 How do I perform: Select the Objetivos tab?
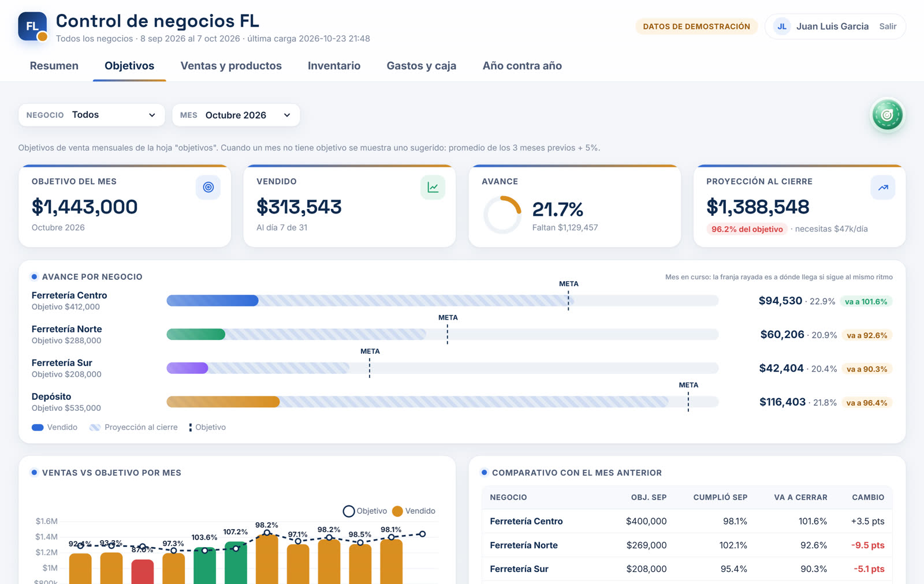click(x=129, y=66)
